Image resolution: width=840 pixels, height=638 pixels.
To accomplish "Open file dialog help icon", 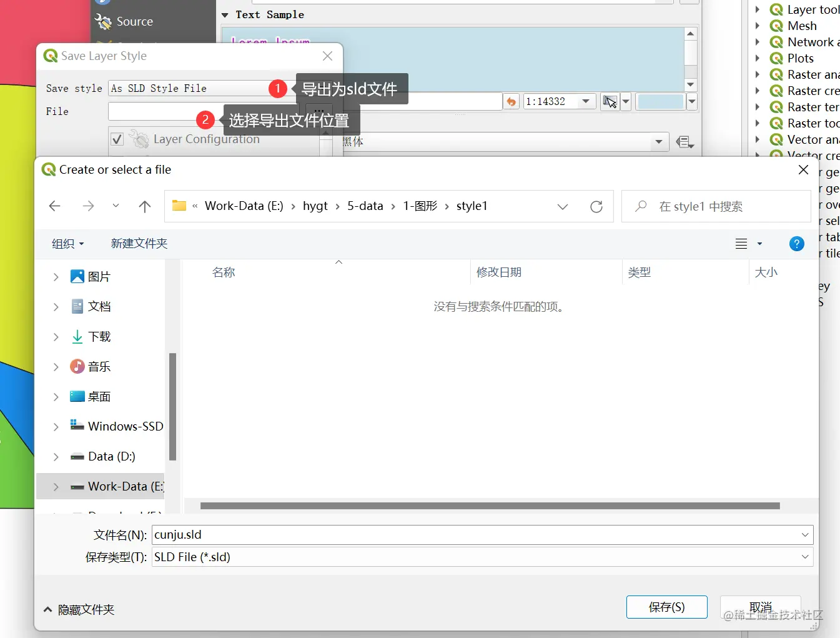I will (797, 244).
